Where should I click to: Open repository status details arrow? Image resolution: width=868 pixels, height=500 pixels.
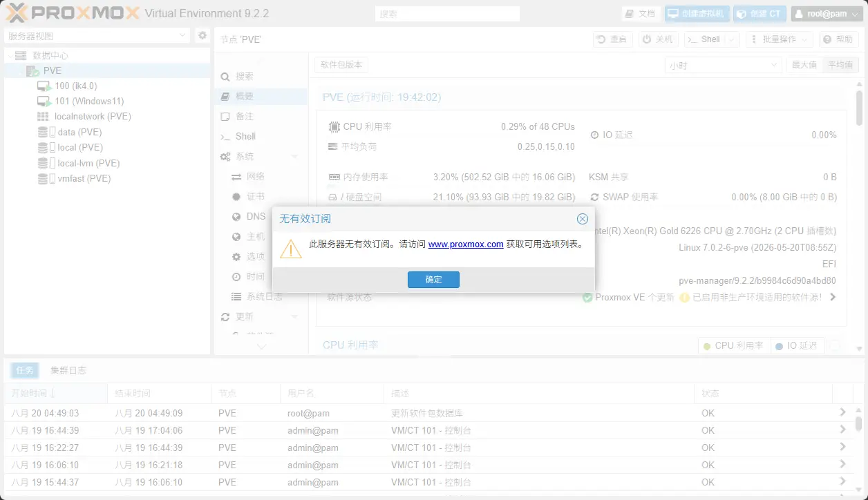tap(833, 298)
